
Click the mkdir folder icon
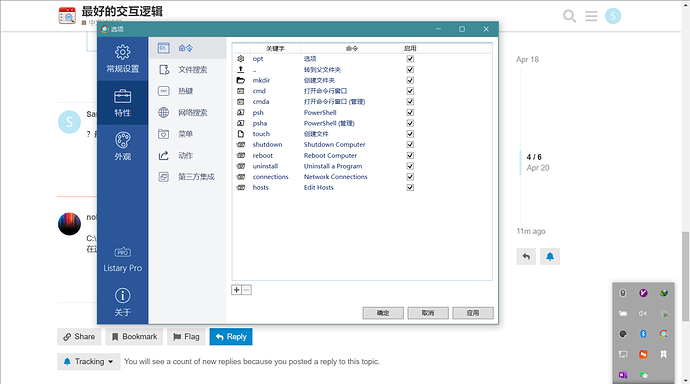click(x=241, y=80)
